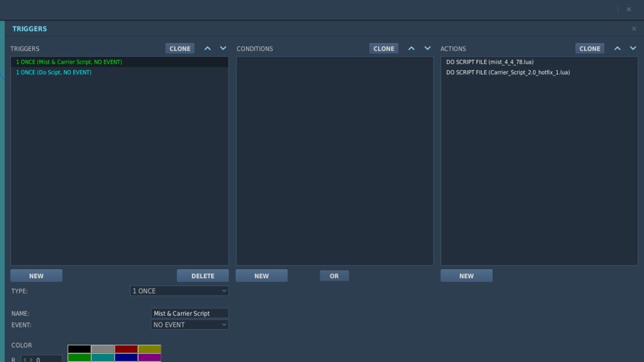Decrease the R color value
The image size is (644, 362).
click(25, 359)
